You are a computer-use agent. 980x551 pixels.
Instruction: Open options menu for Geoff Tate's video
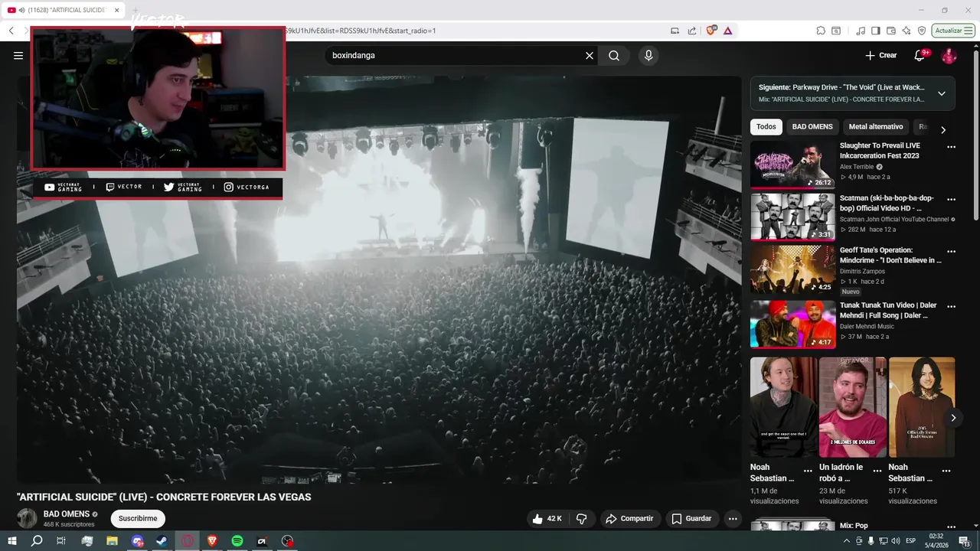951,251
